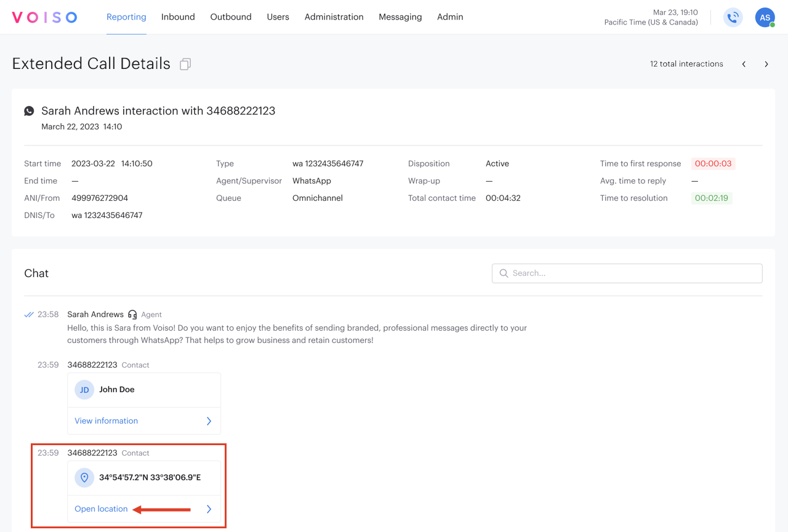Focus the chat Search input field

[634, 273]
